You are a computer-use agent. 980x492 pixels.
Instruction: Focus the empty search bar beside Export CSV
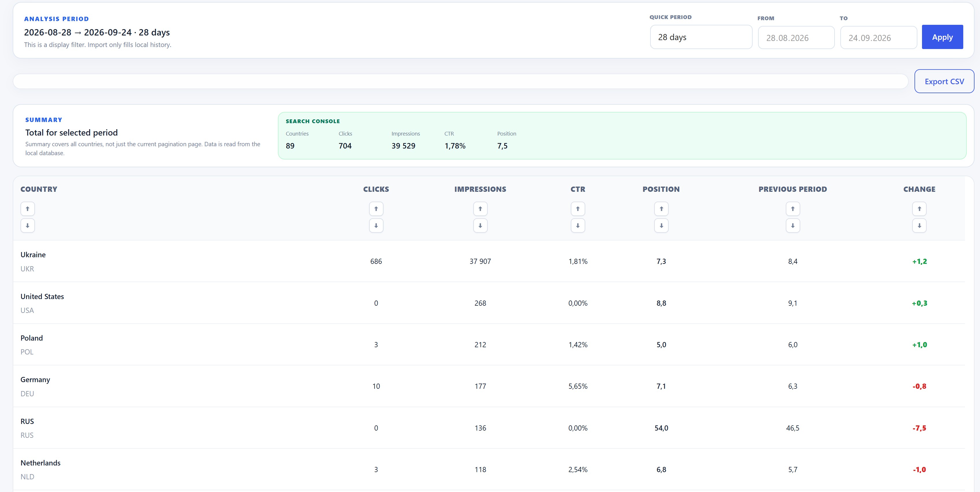(x=460, y=81)
